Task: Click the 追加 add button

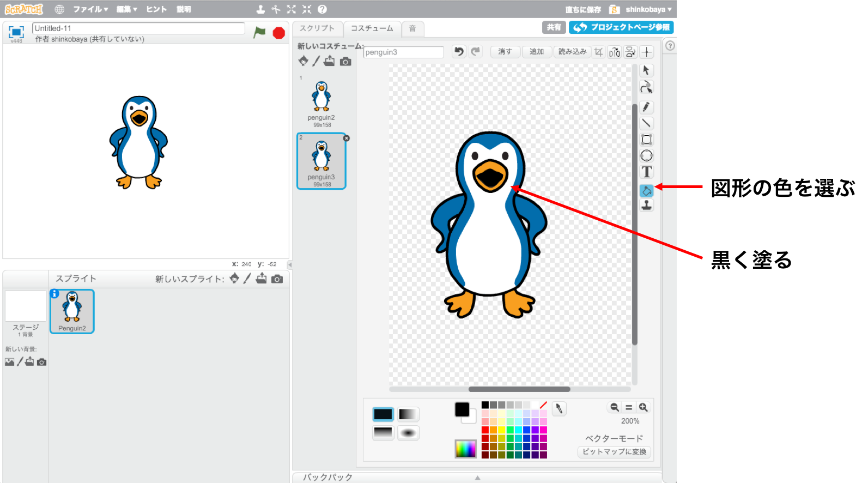Action: tap(537, 51)
